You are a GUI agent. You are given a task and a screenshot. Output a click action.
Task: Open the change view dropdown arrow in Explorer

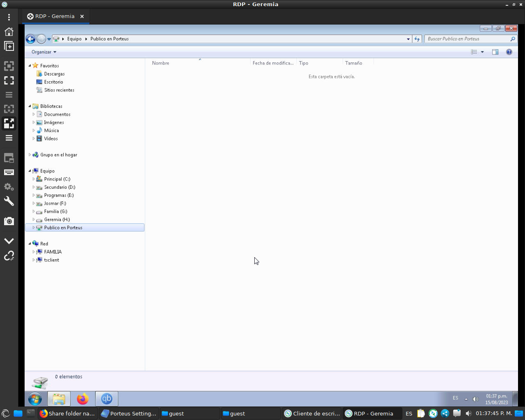tap(482, 52)
